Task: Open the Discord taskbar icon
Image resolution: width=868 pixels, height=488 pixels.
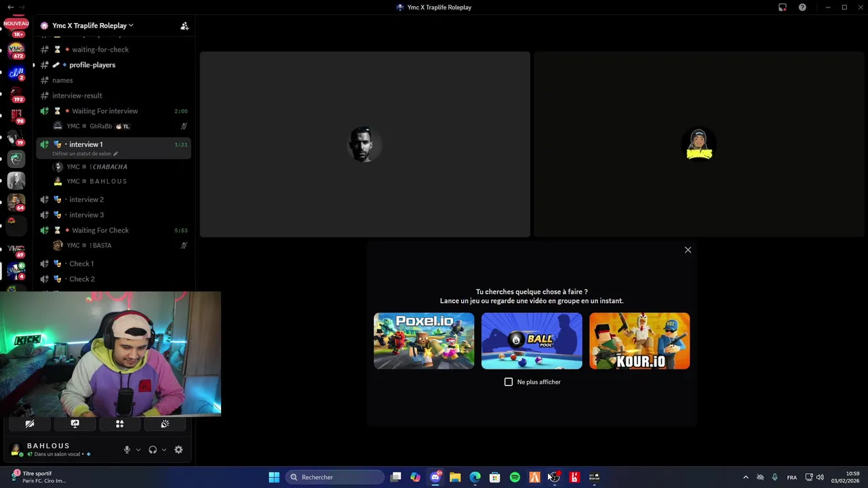Action: [x=435, y=477]
